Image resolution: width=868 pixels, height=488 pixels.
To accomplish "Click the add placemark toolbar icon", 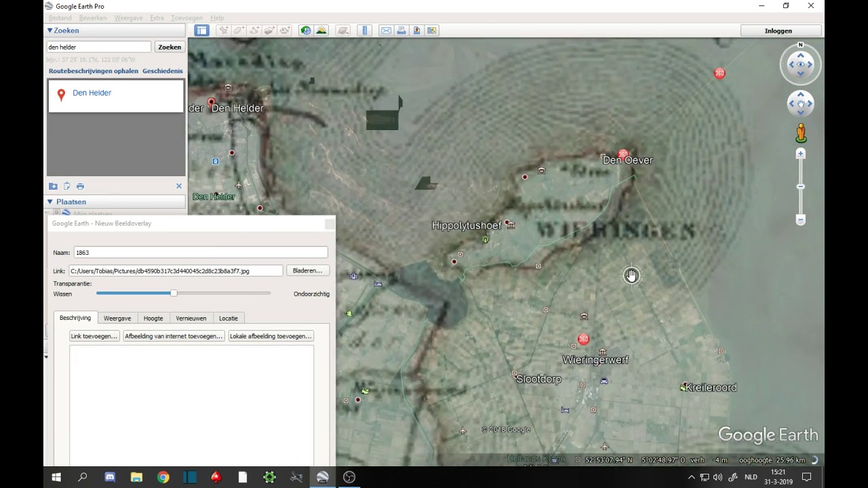I will pos(223,30).
